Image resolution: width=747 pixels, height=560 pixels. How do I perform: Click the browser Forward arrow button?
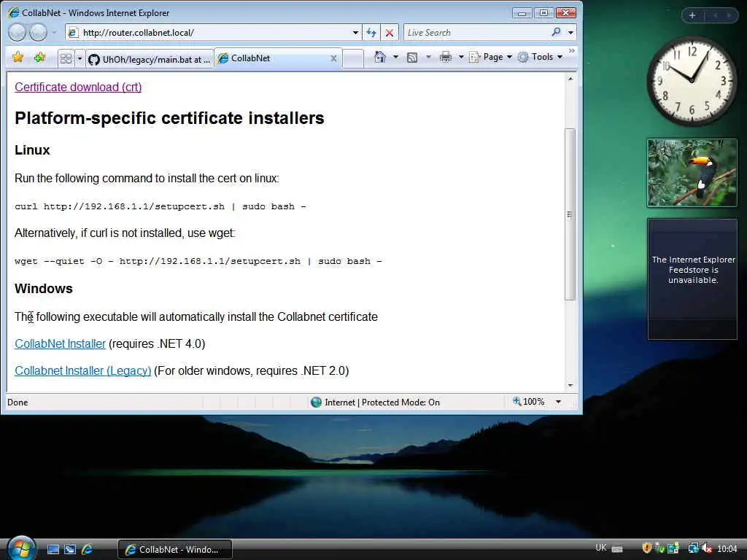coord(38,32)
